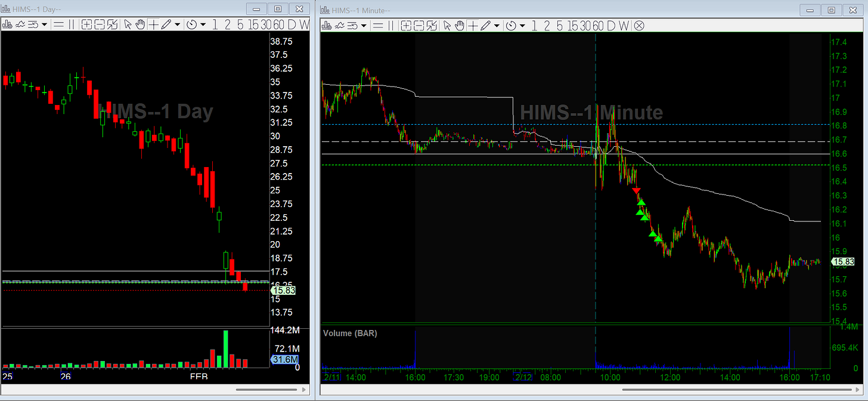
Task: Switch Day chart window to 1-minute interval
Action: point(215,24)
